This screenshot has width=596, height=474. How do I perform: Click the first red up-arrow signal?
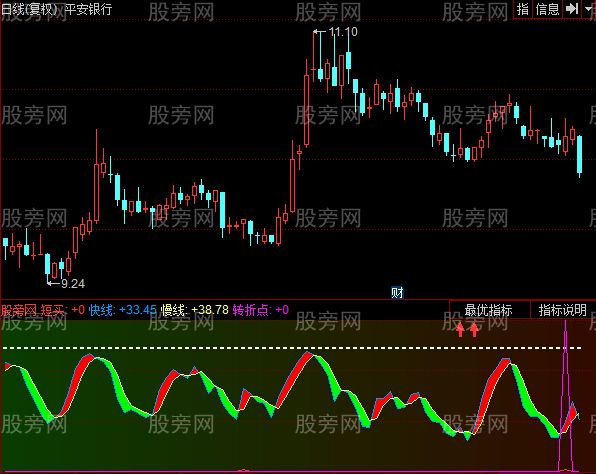tap(460, 330)
